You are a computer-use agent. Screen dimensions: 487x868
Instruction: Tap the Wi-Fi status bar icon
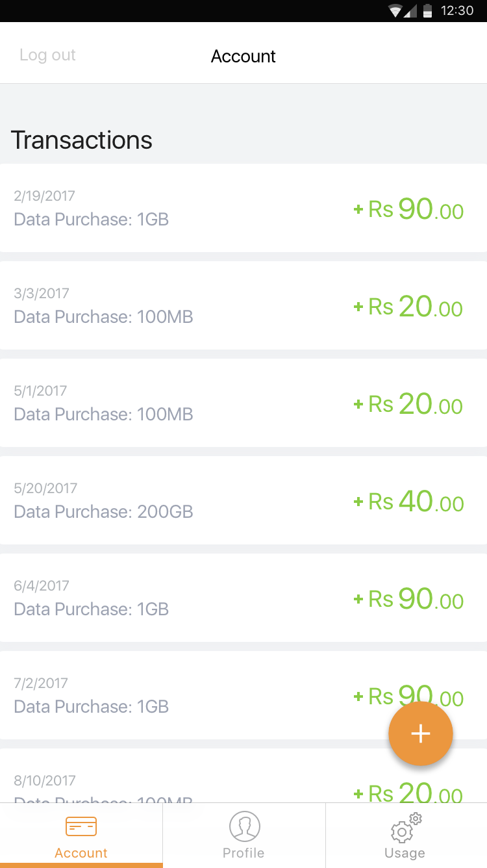pyautogui.click(x=395, y=11)
